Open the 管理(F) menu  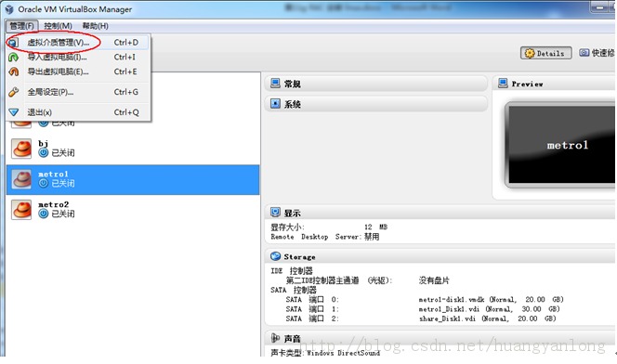pos(21,26)
